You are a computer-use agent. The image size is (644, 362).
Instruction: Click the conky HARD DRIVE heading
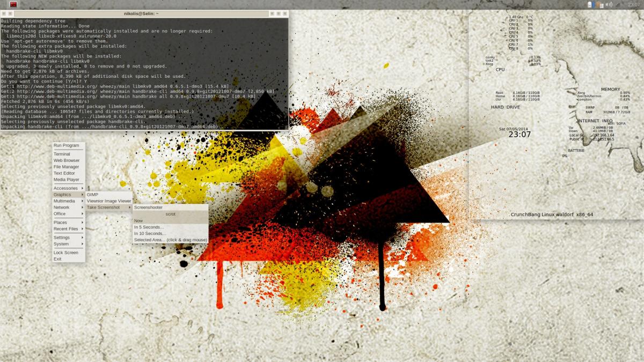(x=506, y=107)
